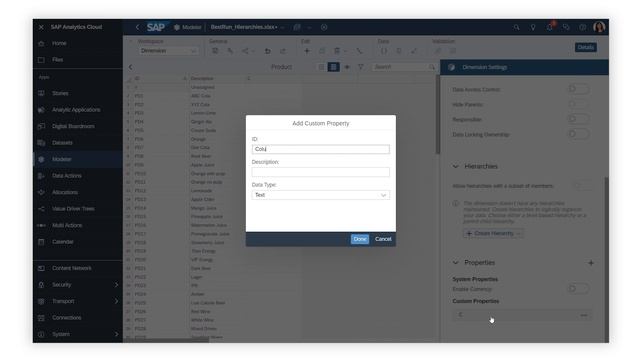Click the Create Hierarchy button

tap(493, 233)
